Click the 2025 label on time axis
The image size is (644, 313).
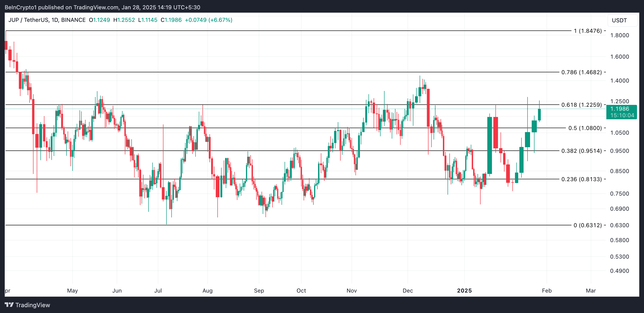[464, 290]
